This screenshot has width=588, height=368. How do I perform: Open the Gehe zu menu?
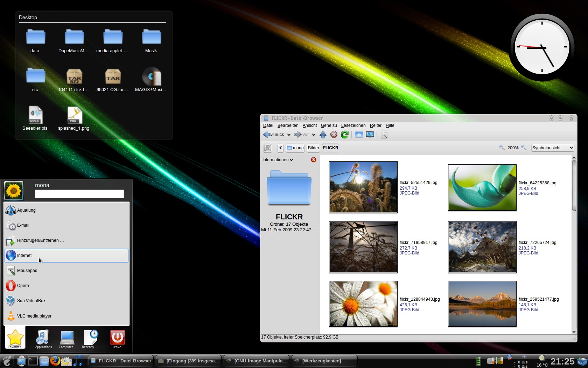coord(329,125)
